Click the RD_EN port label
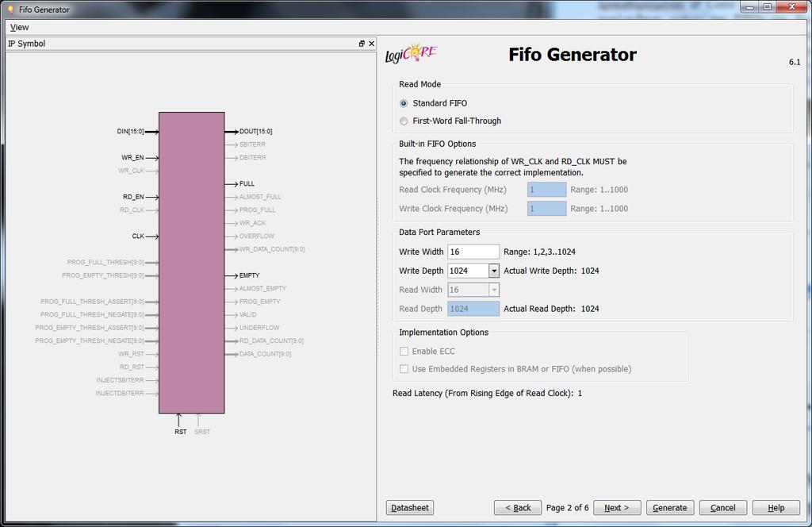Image resolution: width=812 pixels, height=527 pixels. [x=133, y=197]
